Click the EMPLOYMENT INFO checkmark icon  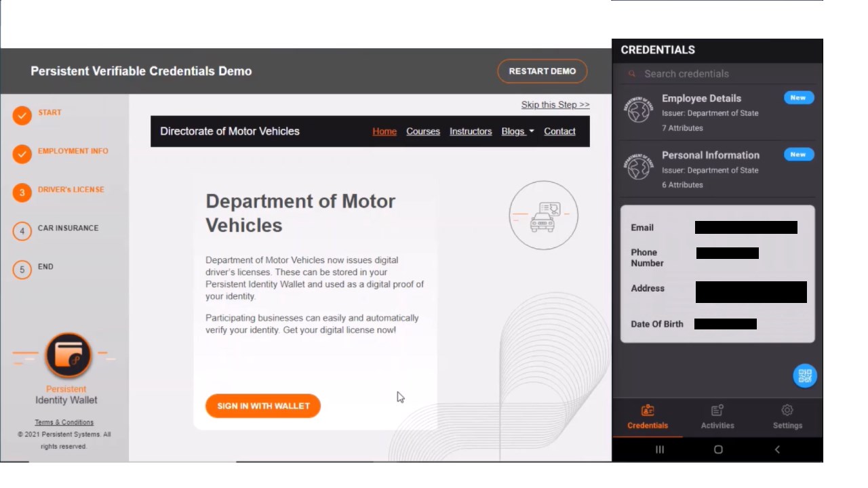(22, 155)
